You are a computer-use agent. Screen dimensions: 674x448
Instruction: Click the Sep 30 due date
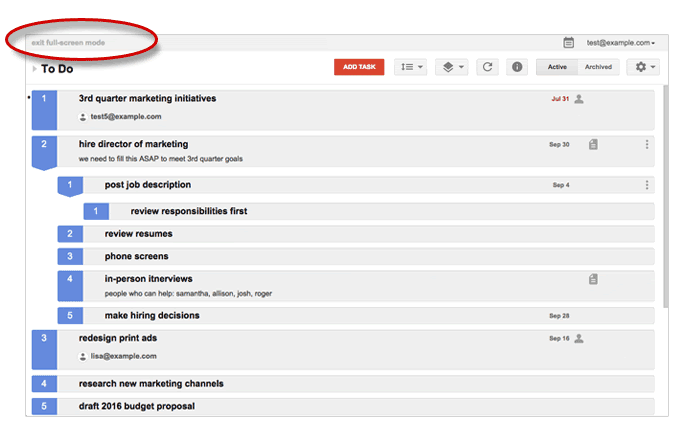coord(559,144)
